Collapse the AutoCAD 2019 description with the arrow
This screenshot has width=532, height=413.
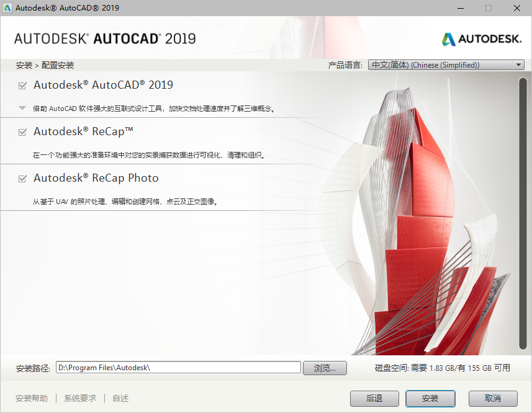21,106
